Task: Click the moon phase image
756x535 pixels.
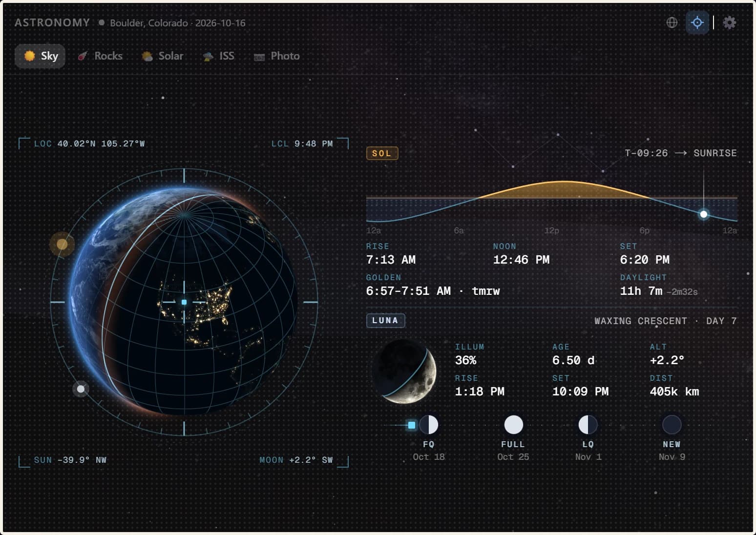Action: pyautogui.click(x=405, y=372)
